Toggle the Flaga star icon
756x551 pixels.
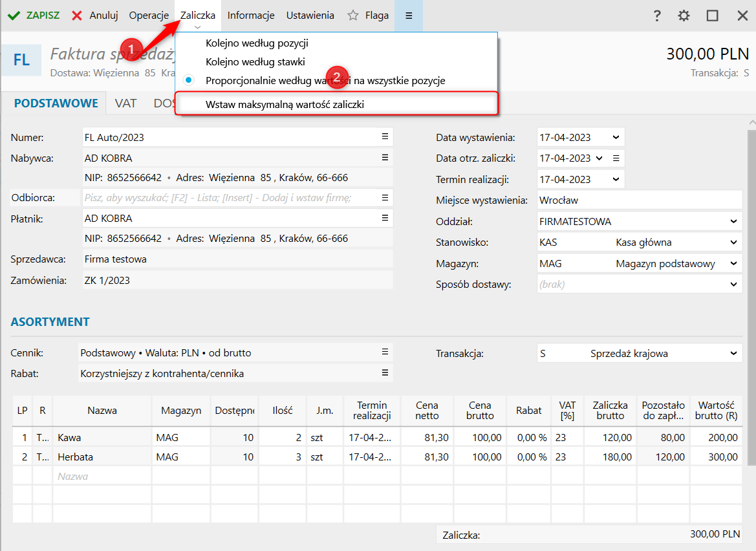353,16
